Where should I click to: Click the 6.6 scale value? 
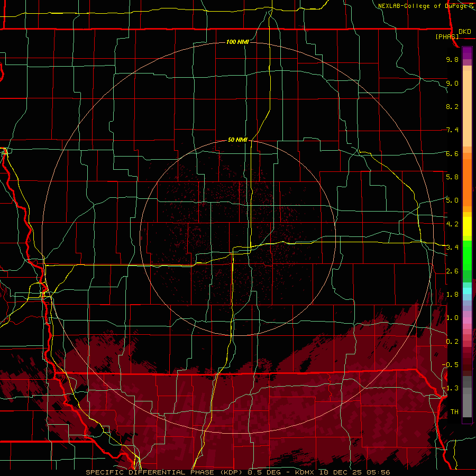pyautogui.click(x=452, y=153)
